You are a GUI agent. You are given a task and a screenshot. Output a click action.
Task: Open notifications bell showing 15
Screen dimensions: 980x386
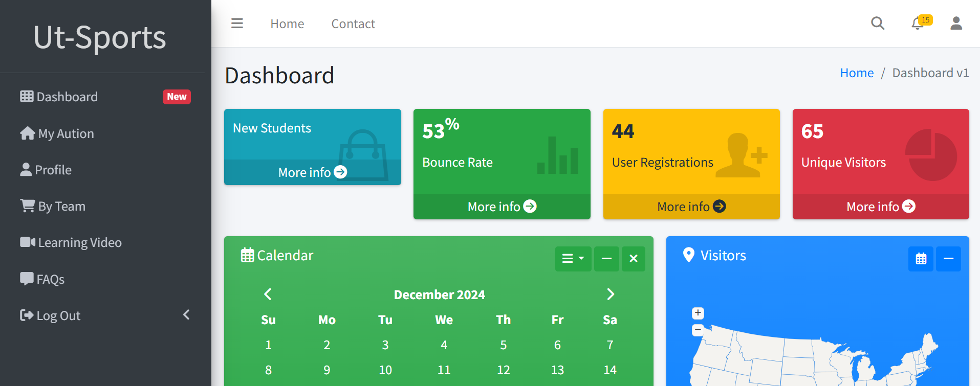(918, 24)
